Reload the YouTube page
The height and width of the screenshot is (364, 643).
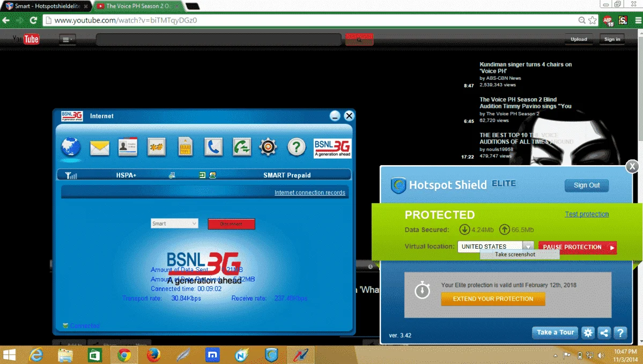pyautogui.click(x=34, y=20)
